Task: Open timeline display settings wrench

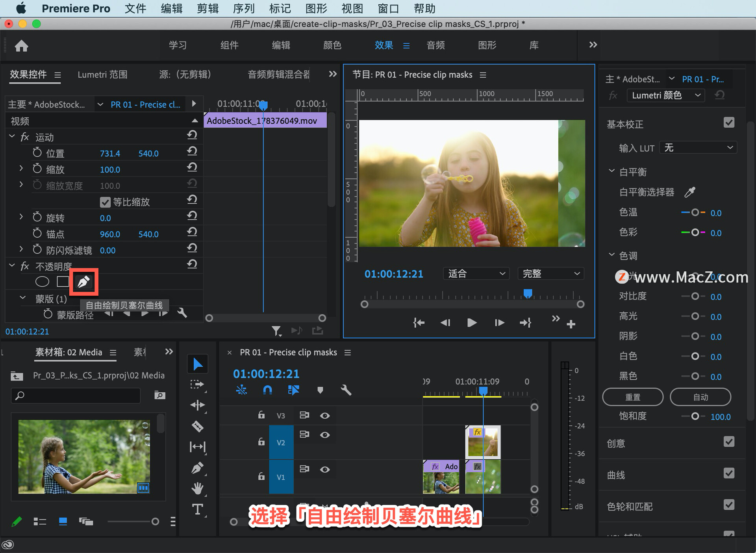Action: tap(346, 390)
